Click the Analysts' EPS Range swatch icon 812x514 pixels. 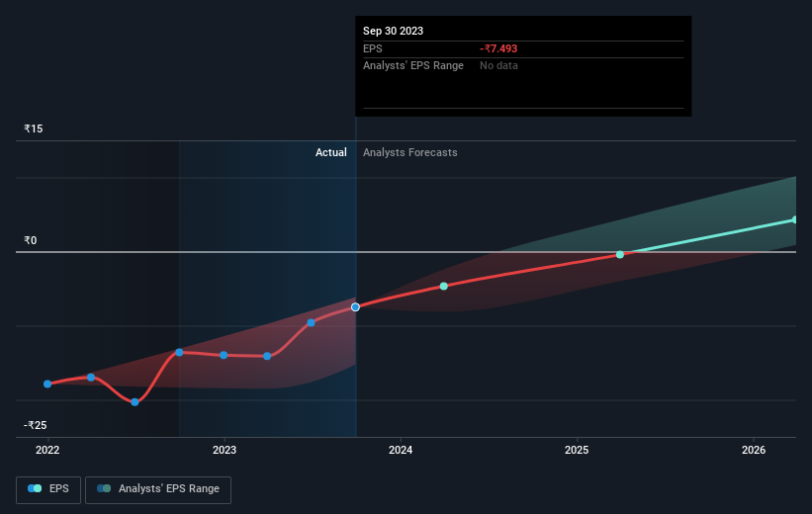coord(104,488)
